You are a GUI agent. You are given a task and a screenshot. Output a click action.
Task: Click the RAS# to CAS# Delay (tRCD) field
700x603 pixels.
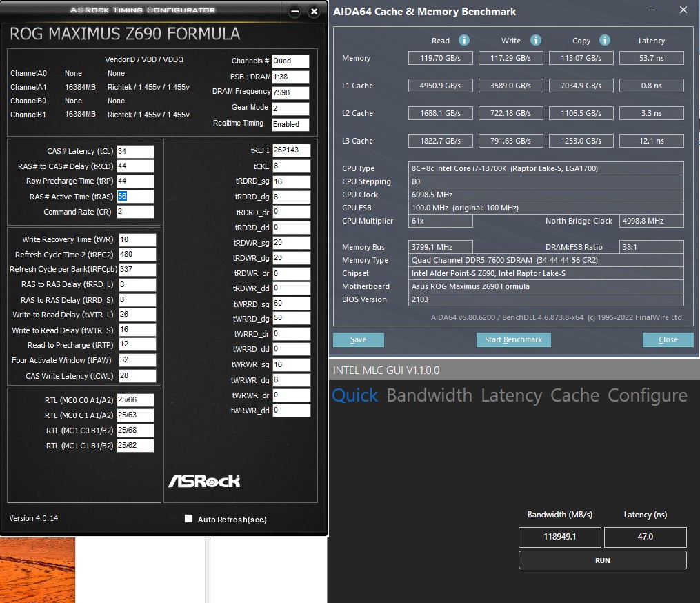tap(135, 166)
